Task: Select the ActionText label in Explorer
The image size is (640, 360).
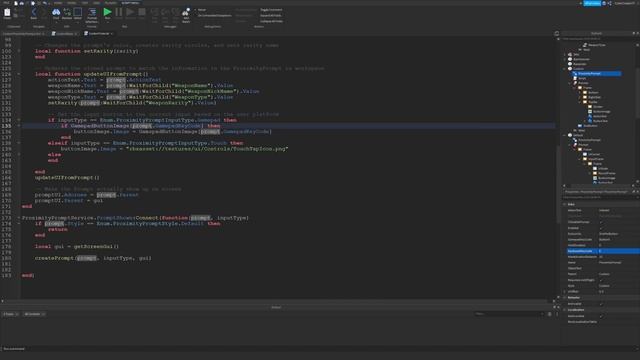Action: 598,116
